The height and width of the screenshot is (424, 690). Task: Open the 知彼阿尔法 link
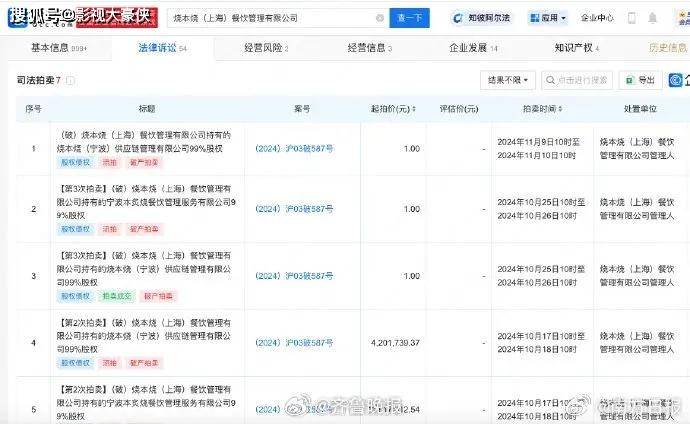482,18
